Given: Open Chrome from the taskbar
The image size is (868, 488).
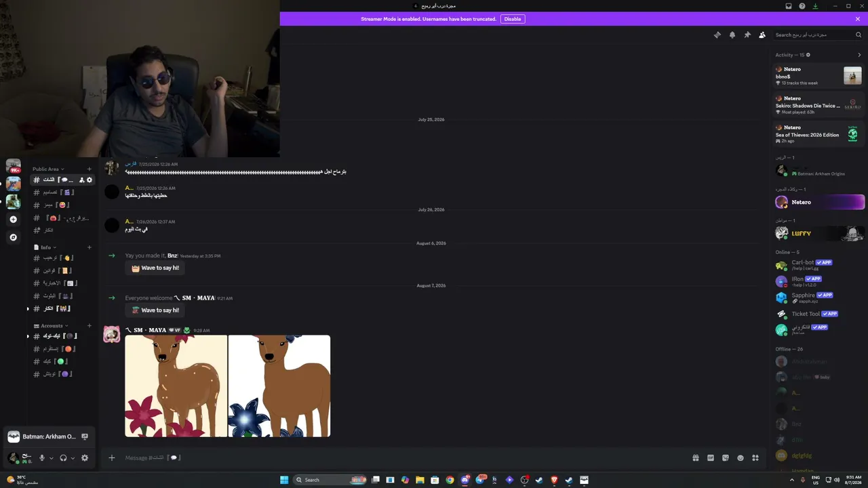Looking at the screenshot, I should point(450,480).
